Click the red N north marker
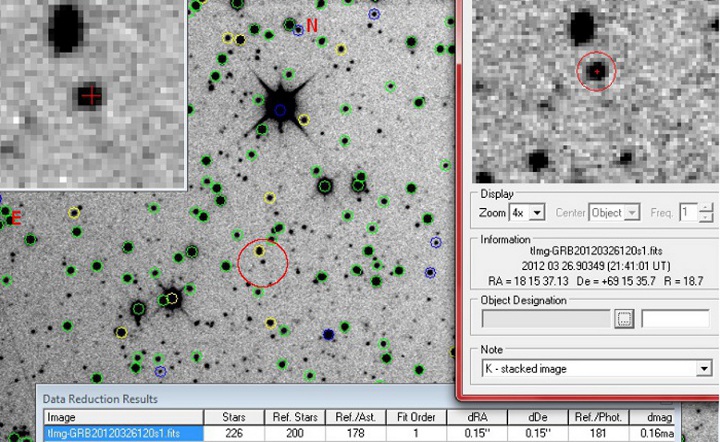 (312, 25)
